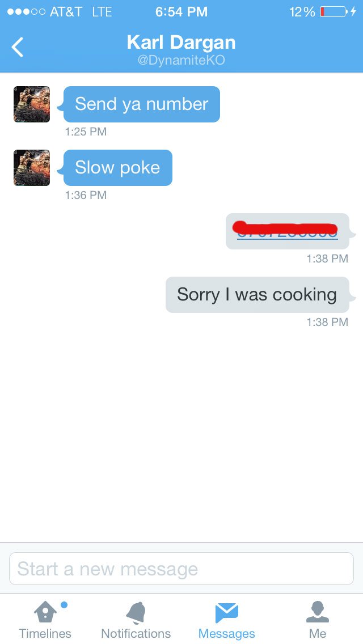
Task: Tap avatar beside "Send ya number"
Action: coord(32,104)
